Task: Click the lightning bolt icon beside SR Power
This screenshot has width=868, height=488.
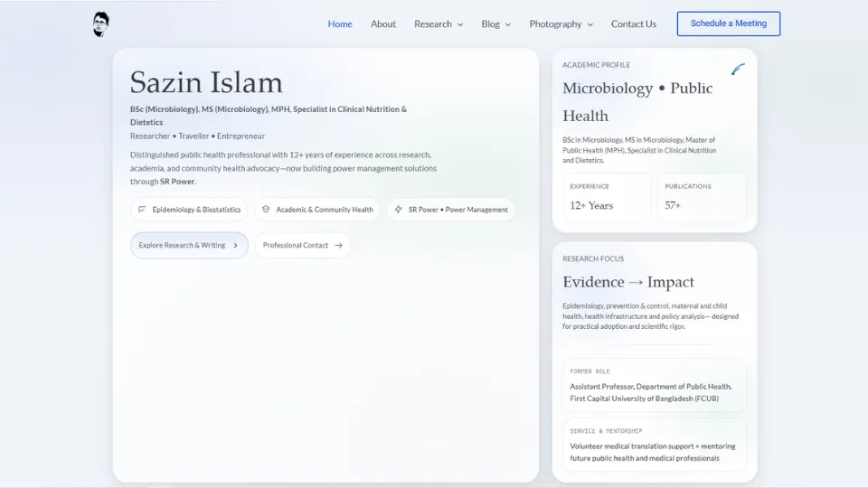Action: (398, 210)
